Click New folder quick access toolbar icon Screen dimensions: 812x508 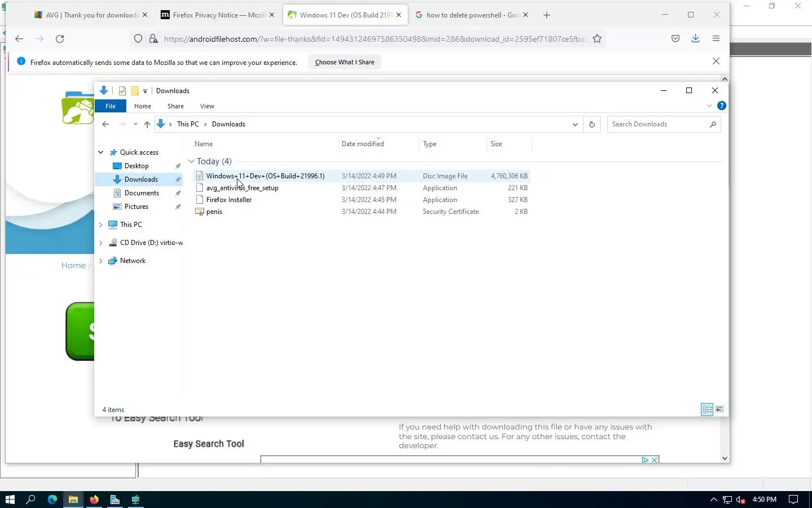135,91
